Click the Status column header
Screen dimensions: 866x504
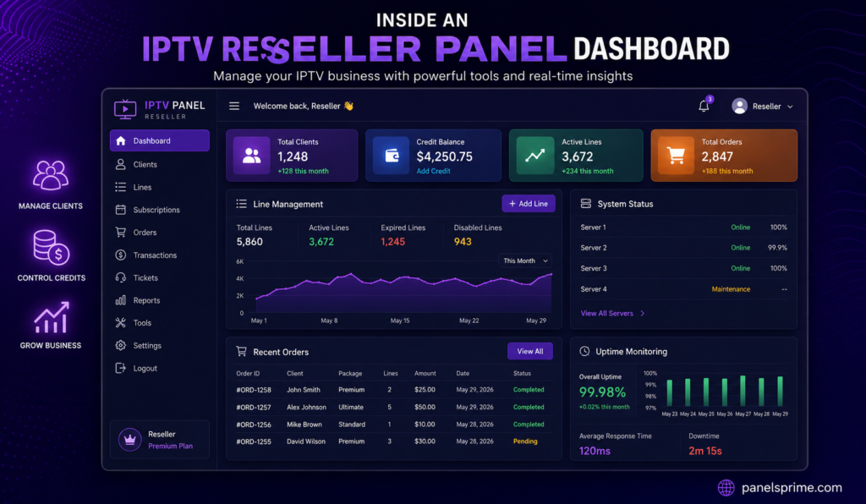[x=522, y=374]
